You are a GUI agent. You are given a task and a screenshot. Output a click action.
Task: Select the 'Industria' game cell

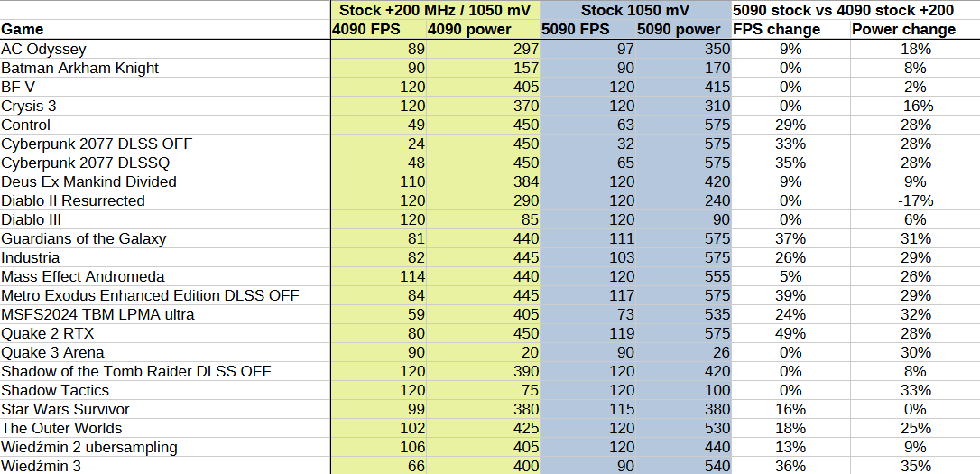165,257
